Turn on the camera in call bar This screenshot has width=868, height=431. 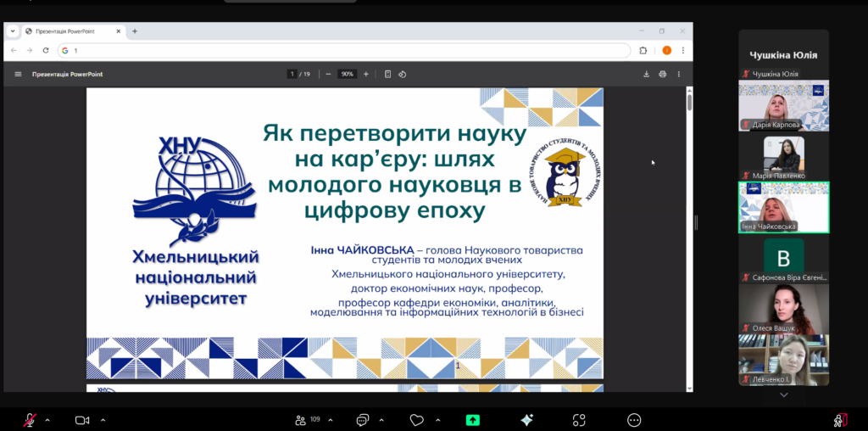(82, 420)
